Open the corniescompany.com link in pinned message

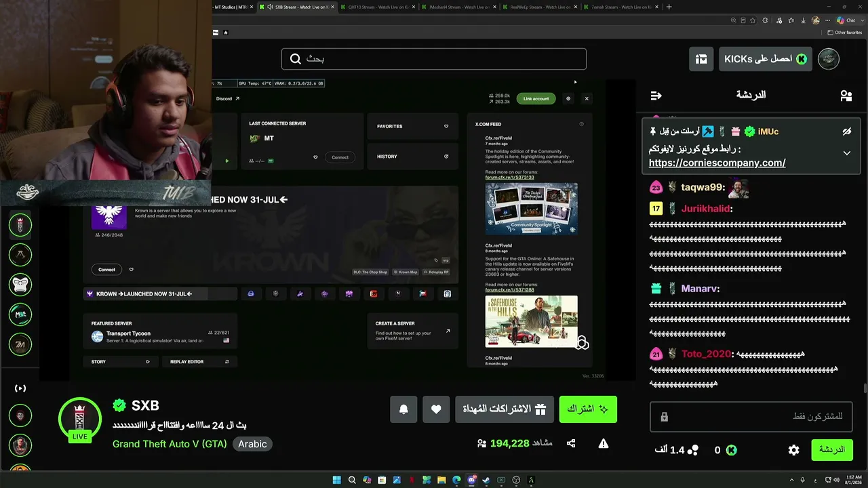(717, 163)
